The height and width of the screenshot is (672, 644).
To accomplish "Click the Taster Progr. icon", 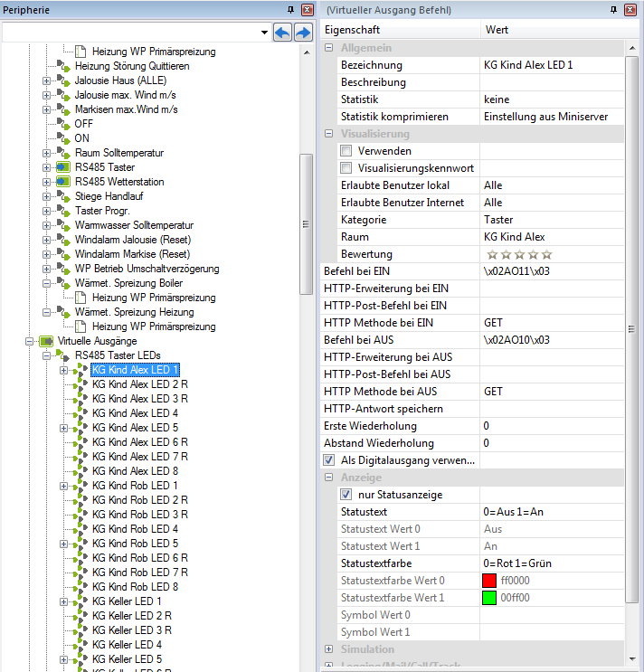I will click(x=63, y=211).
